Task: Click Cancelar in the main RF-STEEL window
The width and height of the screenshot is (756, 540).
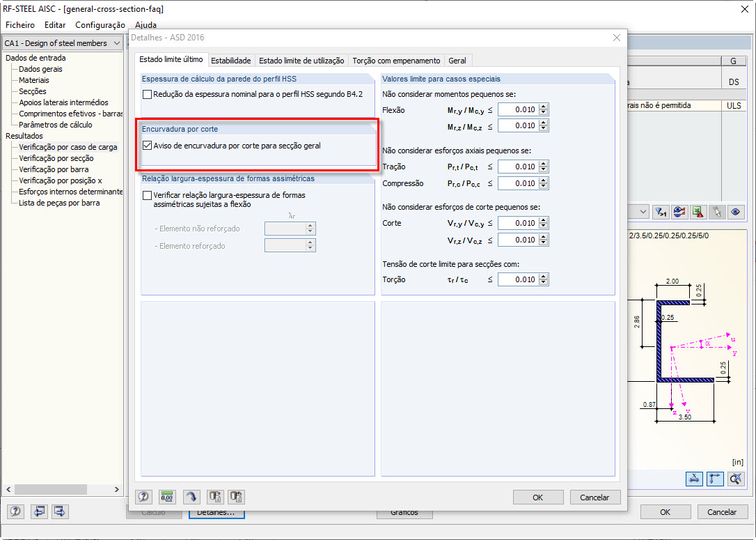Action: (722, 512)
